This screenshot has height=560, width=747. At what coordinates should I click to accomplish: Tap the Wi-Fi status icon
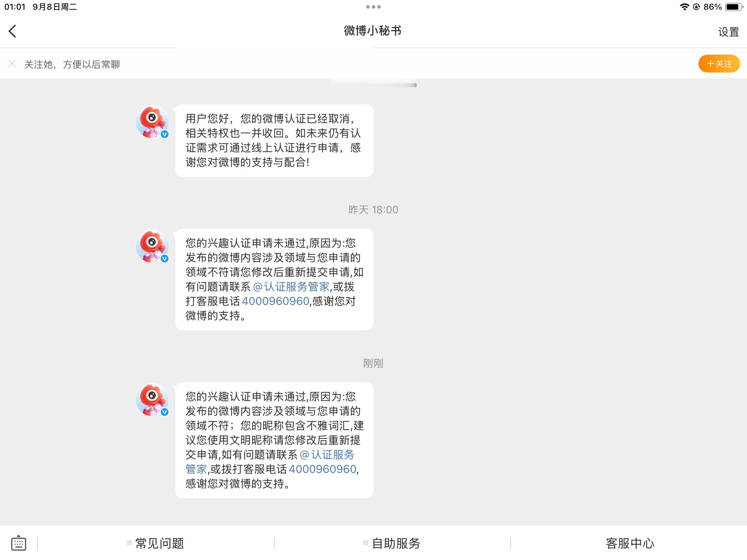tap(684, 7)
